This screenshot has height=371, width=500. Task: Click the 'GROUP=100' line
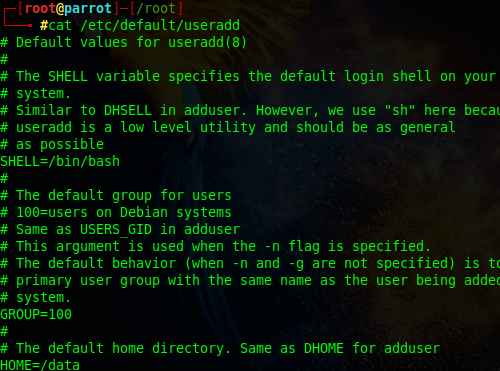36,314
